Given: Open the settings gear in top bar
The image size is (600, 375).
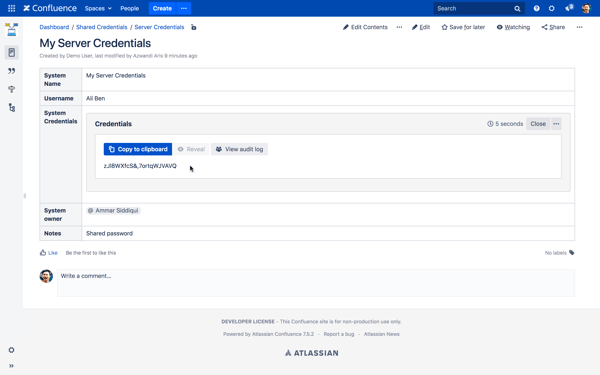Looking at the screenshot, I should [x=551, y=8].
